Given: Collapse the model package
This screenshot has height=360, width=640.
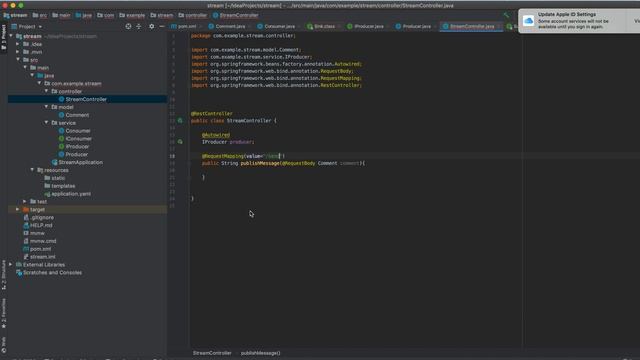Looking at the screenshot, I should tap(47, 107).
